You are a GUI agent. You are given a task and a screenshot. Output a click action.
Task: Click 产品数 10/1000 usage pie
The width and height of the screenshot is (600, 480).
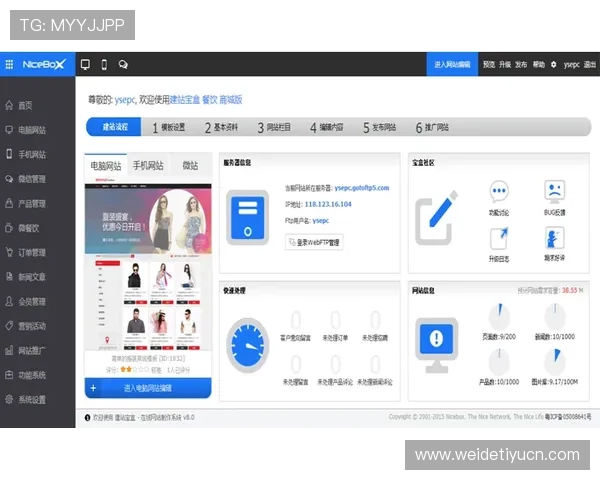click(x=499, y=361)
